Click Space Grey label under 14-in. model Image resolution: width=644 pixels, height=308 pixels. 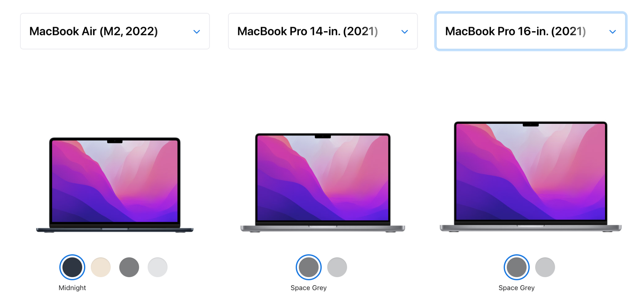[x=309, y=288]
